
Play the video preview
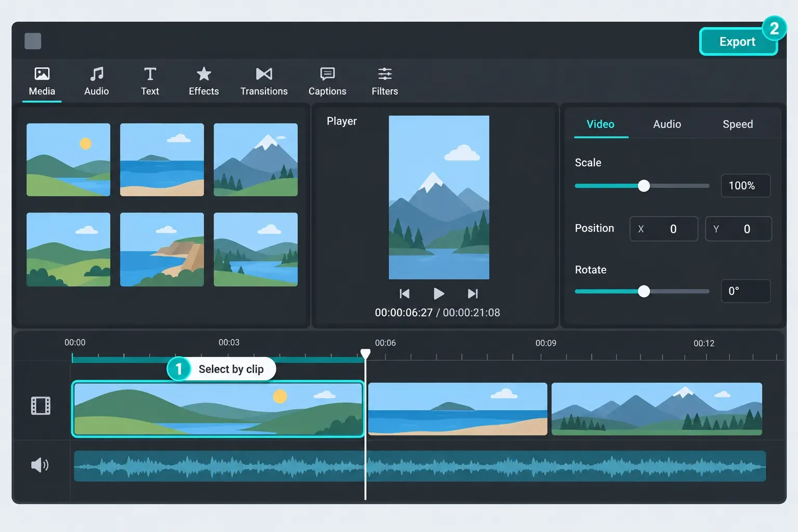coord(439,294)
